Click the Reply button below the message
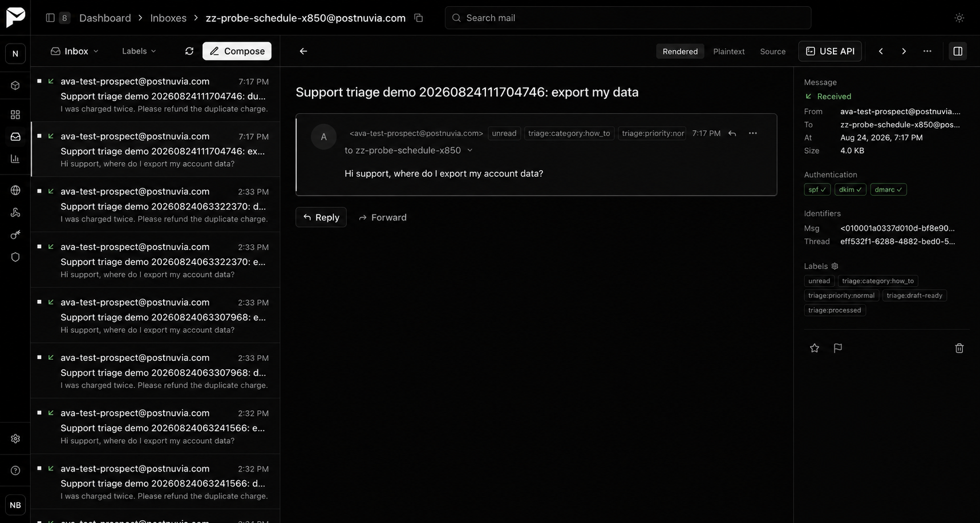 [x=321, y=218]
